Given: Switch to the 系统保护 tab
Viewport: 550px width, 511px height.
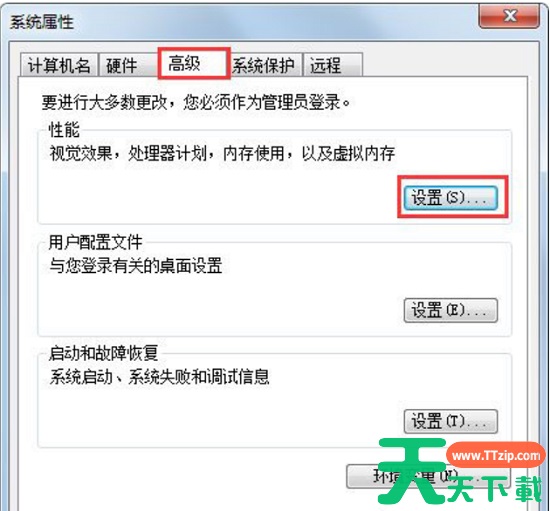Looking at the screenshot, I should 266,65.
